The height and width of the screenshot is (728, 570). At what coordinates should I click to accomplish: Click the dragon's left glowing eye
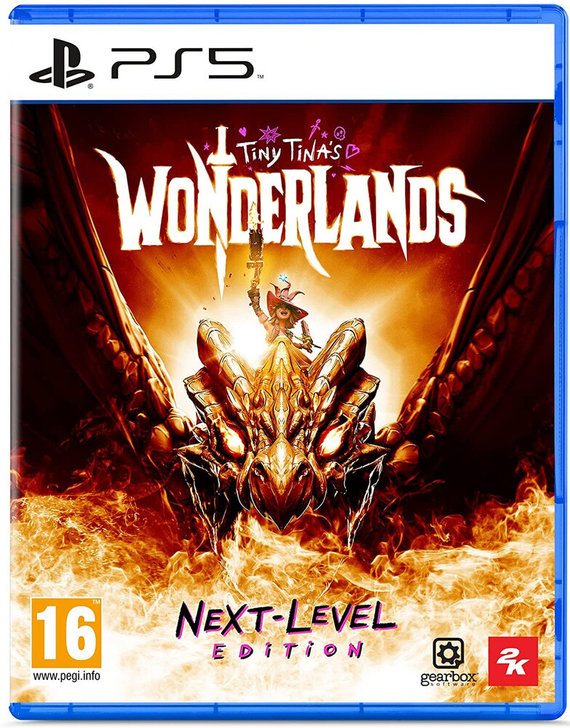[232, 439]
